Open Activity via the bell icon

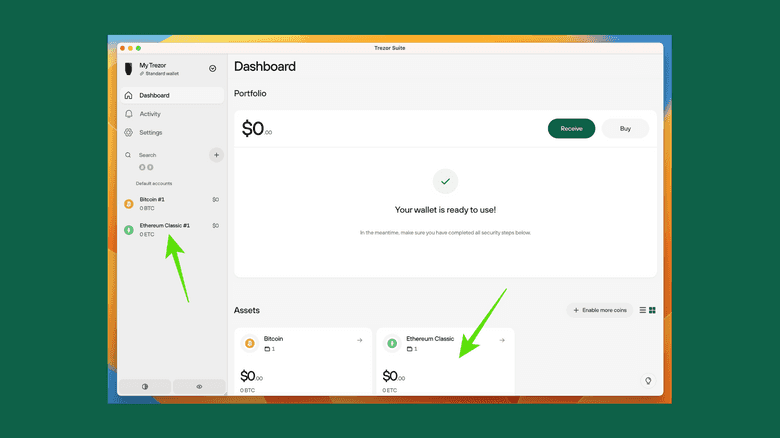tap(128, 114)
